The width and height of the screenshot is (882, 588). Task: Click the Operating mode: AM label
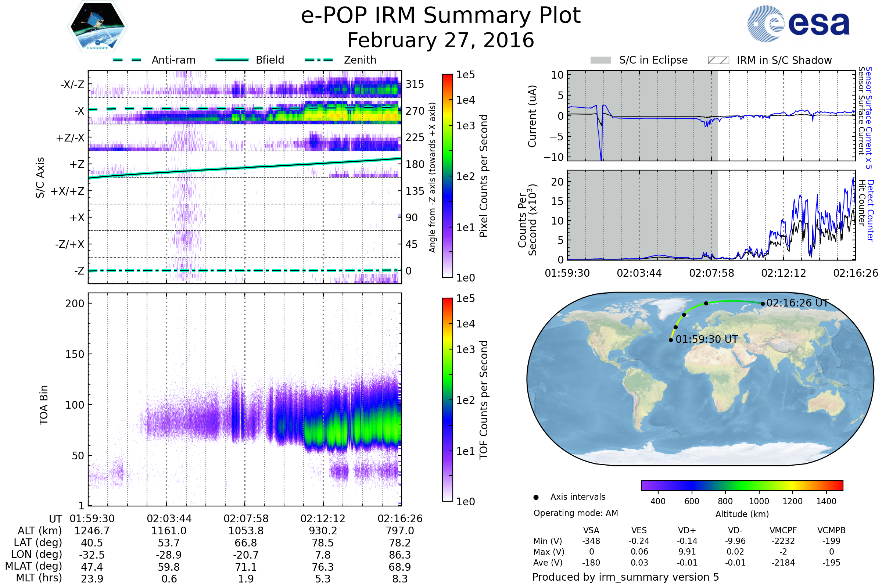pyautogui.click(x=576, y=513)
